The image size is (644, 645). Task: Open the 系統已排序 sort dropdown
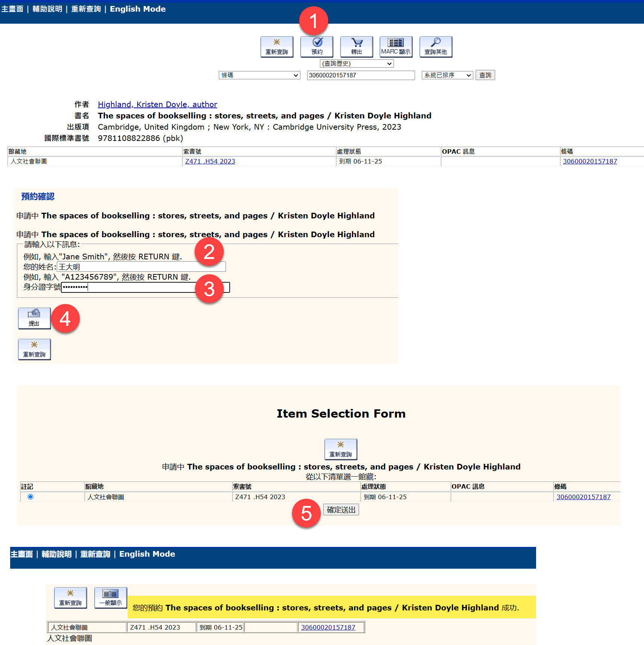click(x=447, y=75)
